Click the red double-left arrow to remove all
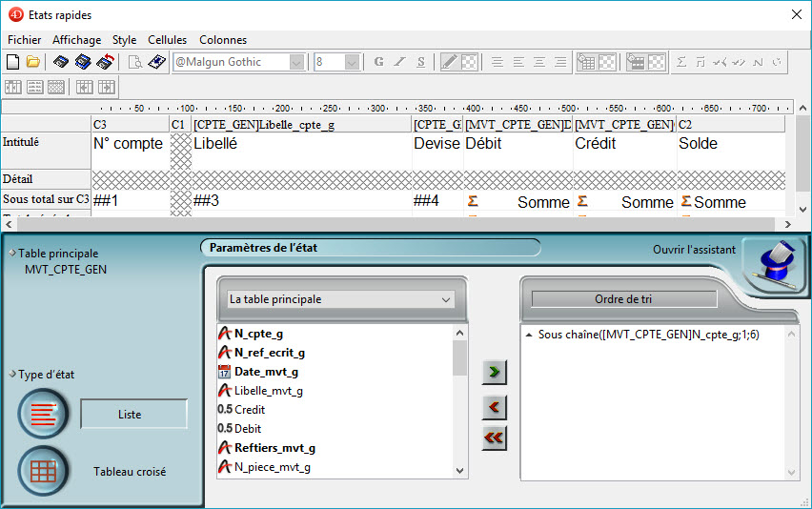Image resolution: width=812 pixels, height=509 pixels. (494, 438)
